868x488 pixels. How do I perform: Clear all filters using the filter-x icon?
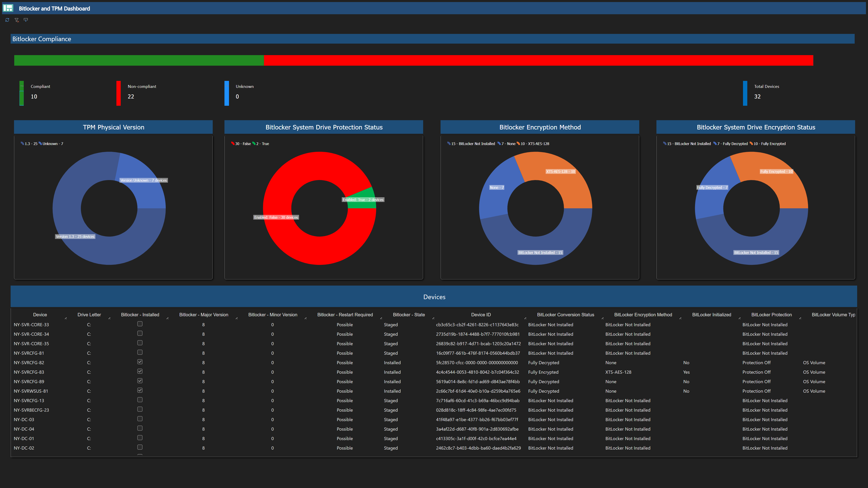tap(16, 20)
